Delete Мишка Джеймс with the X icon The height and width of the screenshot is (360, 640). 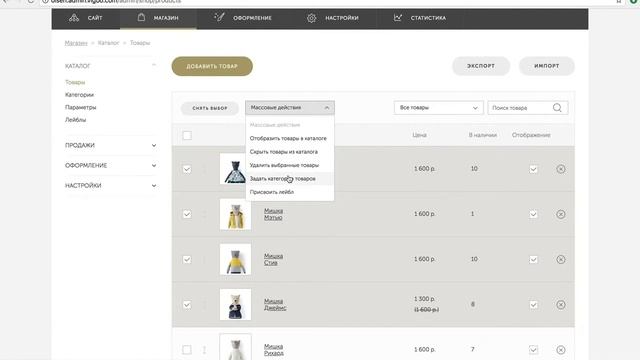[x=561, y=304]
